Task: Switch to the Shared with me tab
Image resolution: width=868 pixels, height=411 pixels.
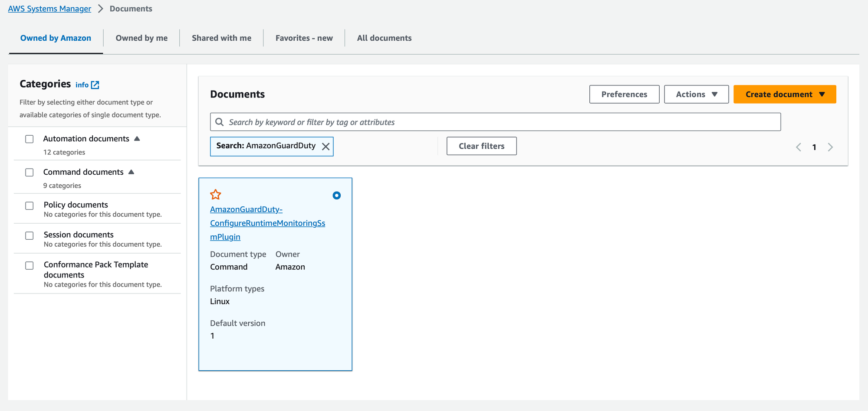Action: pos(221,38)
